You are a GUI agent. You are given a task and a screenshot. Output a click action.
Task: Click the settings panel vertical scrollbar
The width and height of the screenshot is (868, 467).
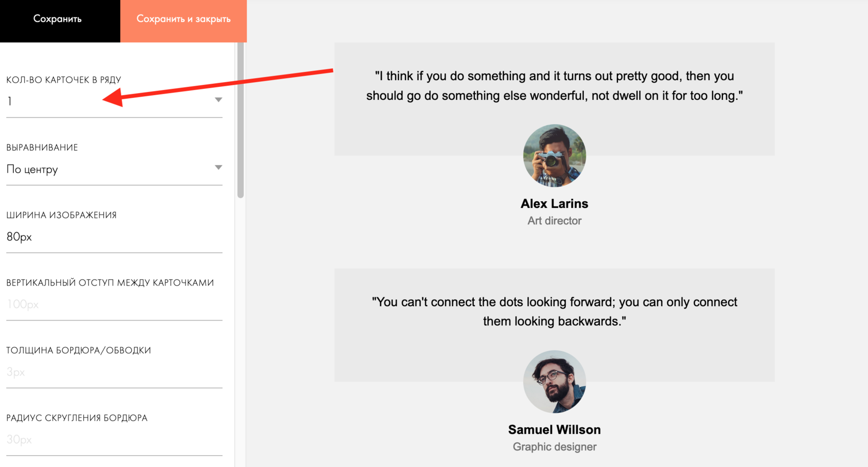[240, 120]
